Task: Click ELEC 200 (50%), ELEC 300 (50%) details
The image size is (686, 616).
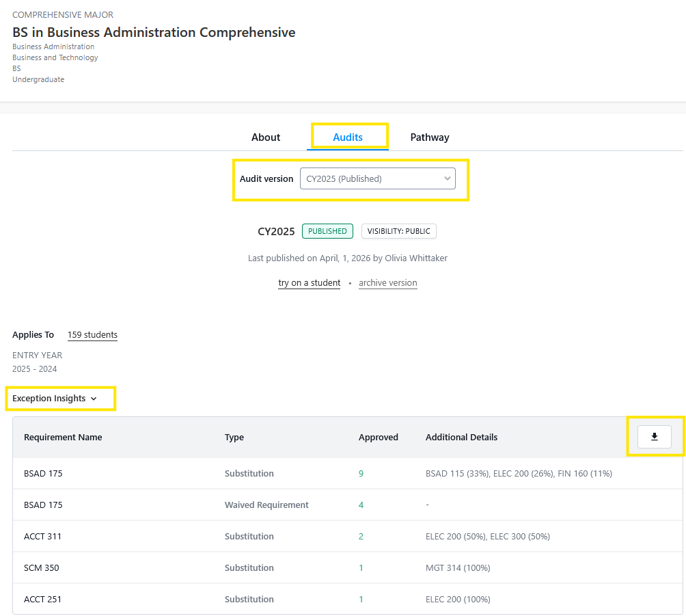Action: pyautogui.click(x=488, y=536)
